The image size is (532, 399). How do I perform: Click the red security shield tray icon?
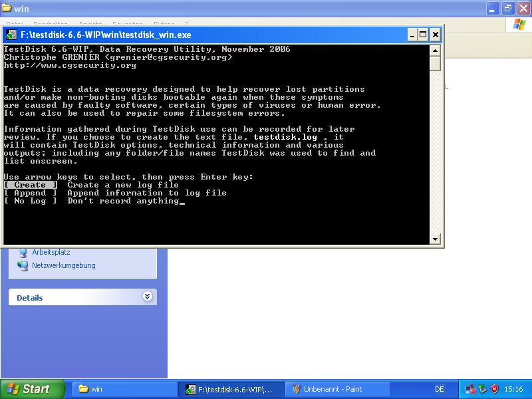(495, 389)
